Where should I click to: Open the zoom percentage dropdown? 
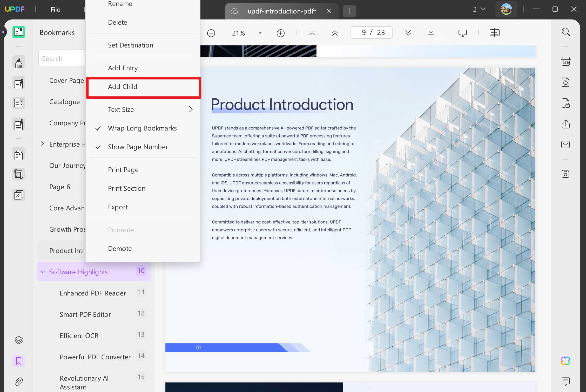pyautogui.click(x=260, y=33)
